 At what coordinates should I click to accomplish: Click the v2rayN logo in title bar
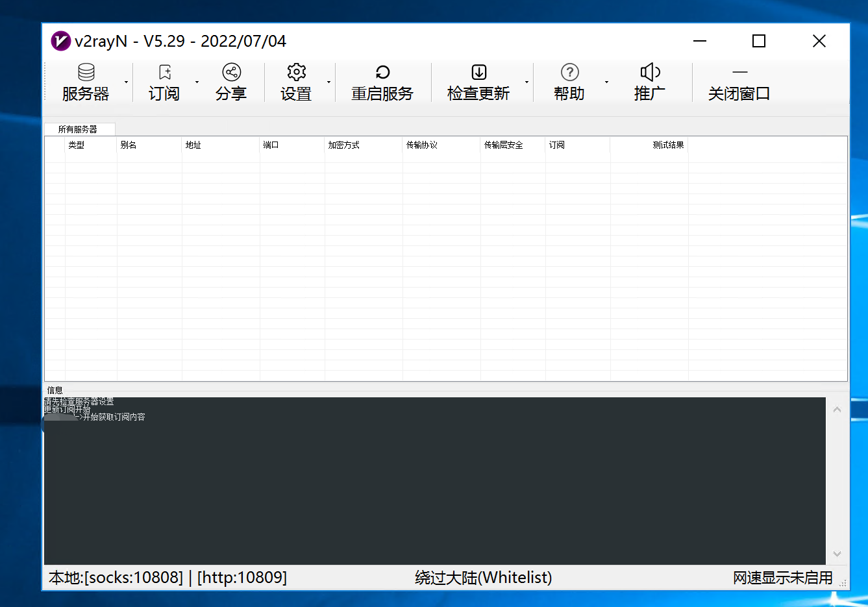point(60,41)
